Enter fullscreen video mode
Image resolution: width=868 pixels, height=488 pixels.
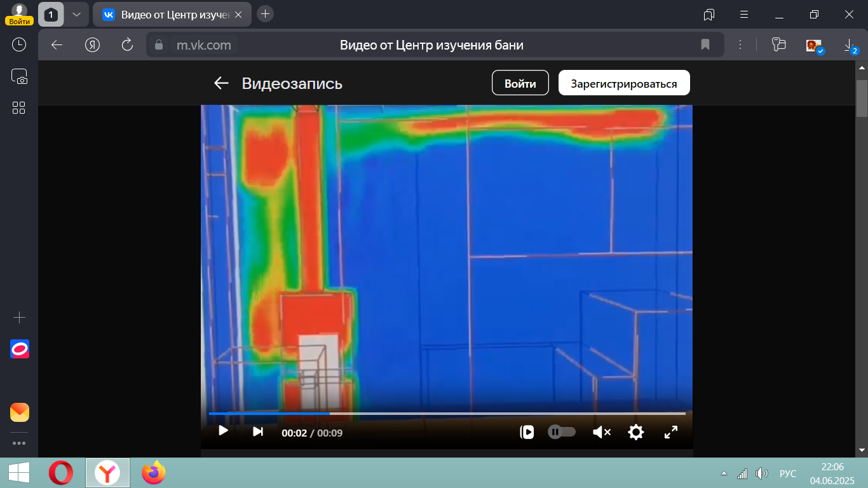point(670,432)
